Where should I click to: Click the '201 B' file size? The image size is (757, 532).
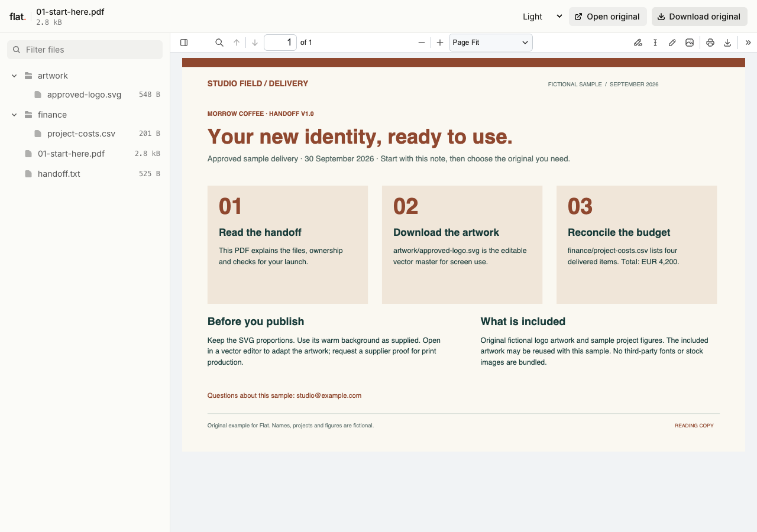150,134
